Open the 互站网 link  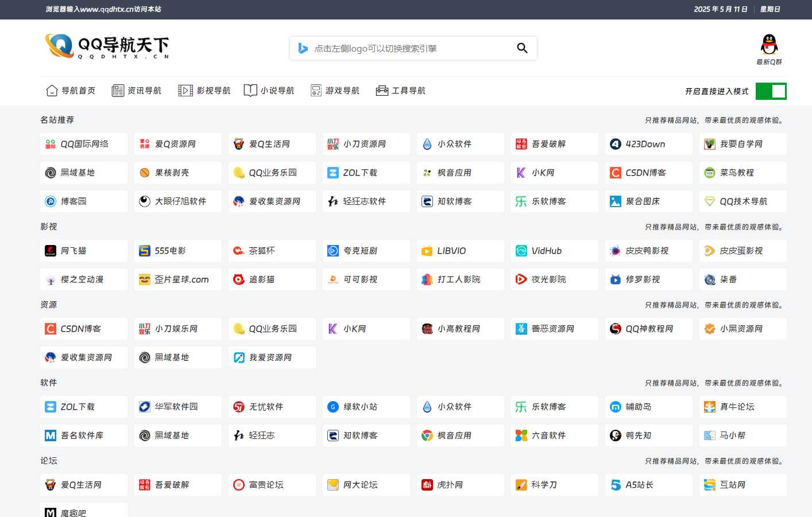click(x=743, y=485)
